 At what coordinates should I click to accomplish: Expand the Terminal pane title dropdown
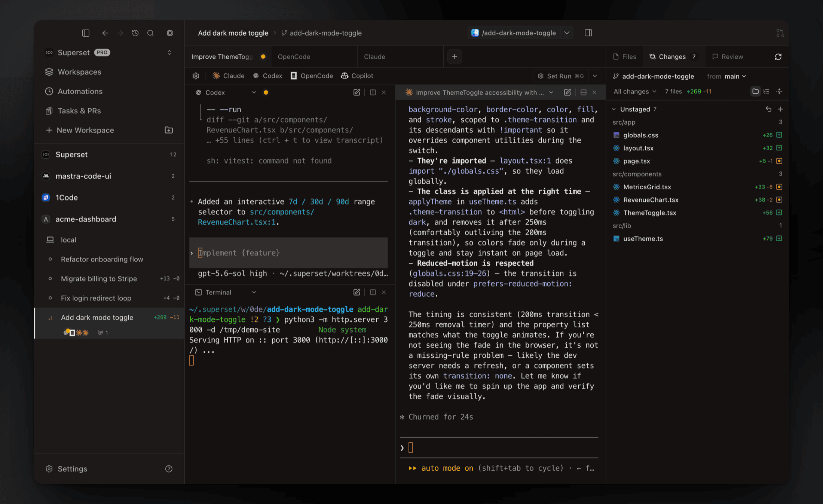[x=254, y=292]
